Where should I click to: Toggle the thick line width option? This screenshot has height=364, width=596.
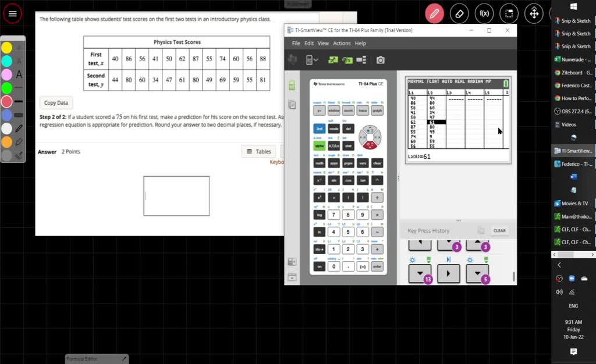[19, 115]
